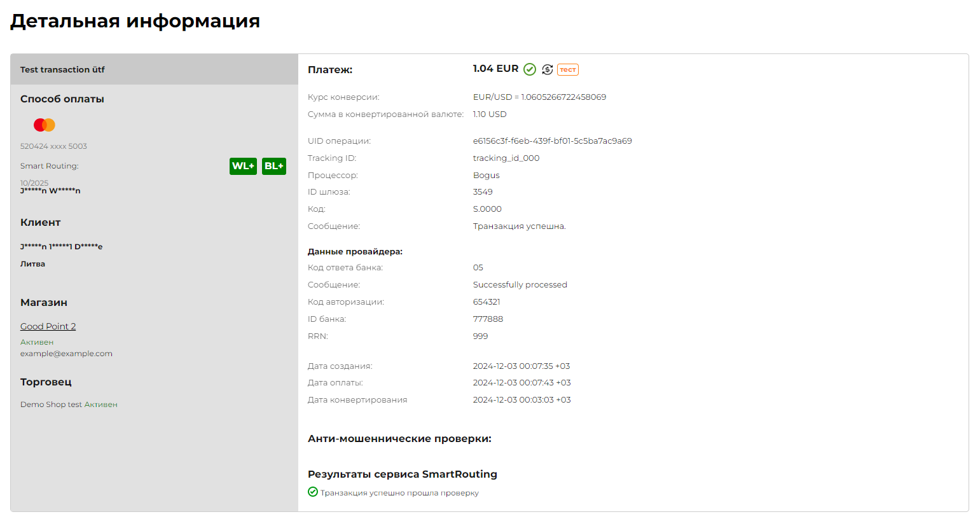Click the 'Транзакция успешно прошла проверку' message
The height and width of the screenshot is (519, 980).
(x=399, y=493)
